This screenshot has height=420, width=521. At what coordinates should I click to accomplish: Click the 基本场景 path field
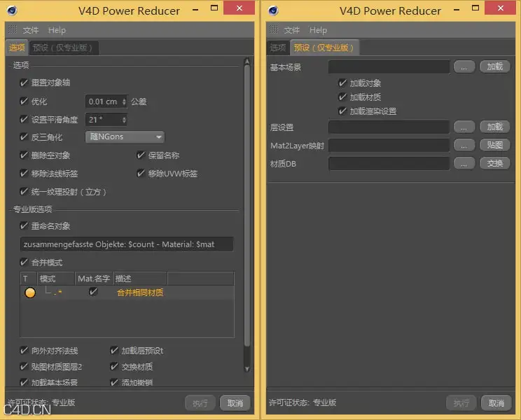tap(389, 66)
